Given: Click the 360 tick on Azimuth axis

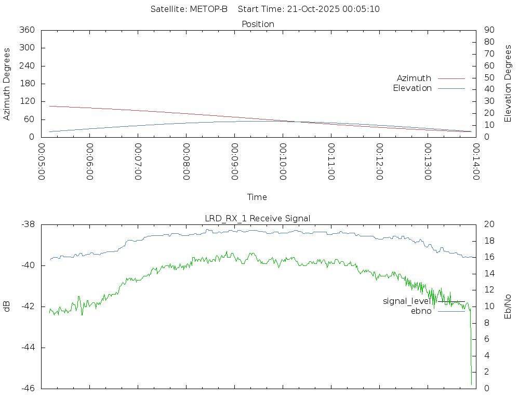Looking at the screenshot, I should (26, 30).
